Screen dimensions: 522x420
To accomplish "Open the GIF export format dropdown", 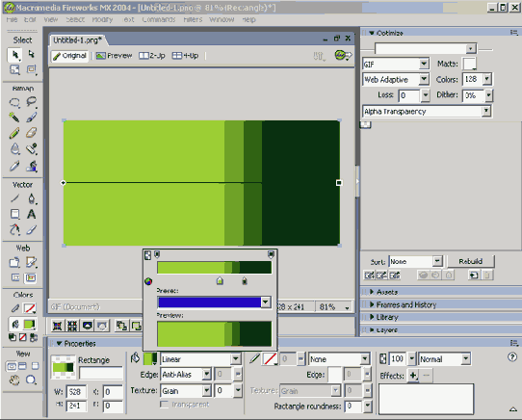I will coord(396,64).
